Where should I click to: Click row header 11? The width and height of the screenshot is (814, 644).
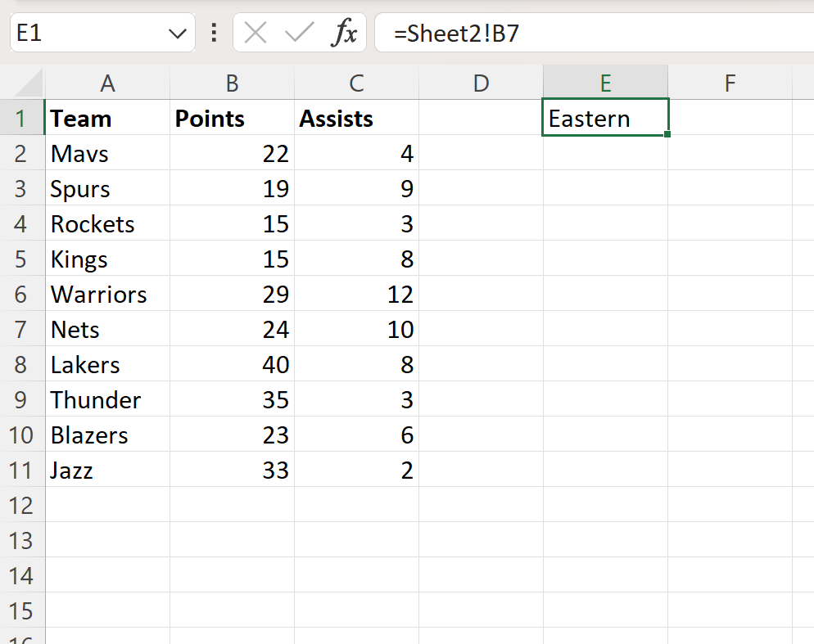coord(22,470)
